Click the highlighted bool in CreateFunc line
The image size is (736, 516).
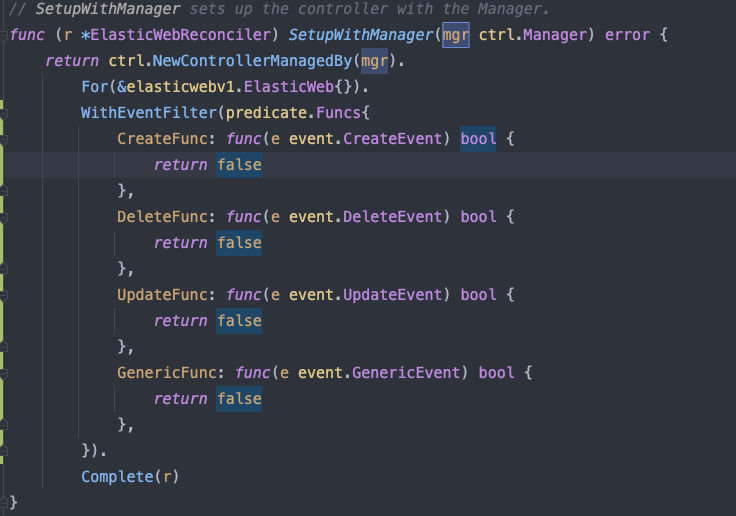pyautogui.click(x=478, y=139)
